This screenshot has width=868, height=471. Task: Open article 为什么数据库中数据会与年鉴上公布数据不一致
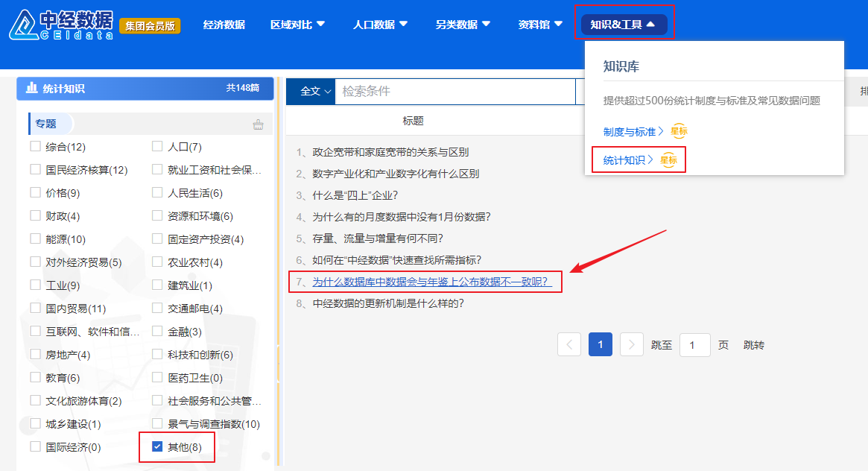click(x=431, y=282)
